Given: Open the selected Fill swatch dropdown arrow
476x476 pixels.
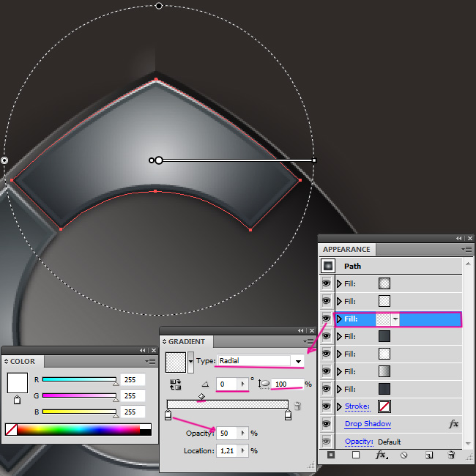Looking at the screenshot, I should coord(396,319).
